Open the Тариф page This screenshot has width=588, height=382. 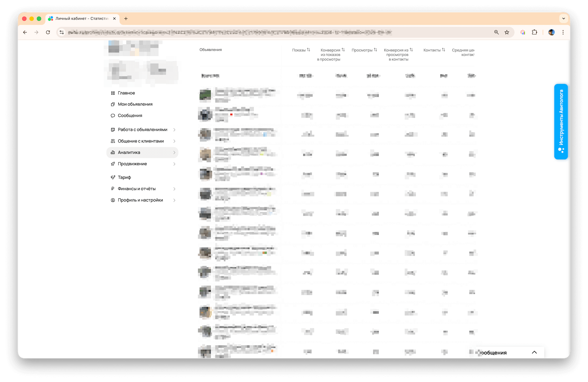click(124, 177)
